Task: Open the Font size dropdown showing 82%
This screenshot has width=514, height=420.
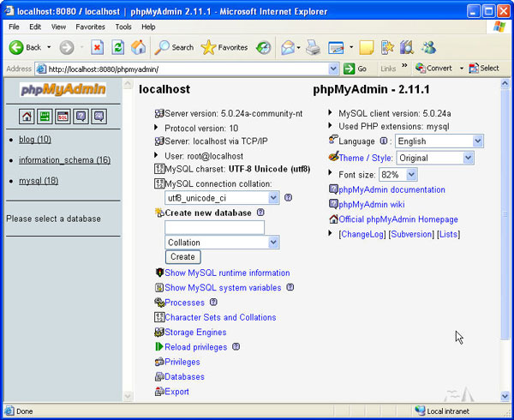Action: pos(398,175)
